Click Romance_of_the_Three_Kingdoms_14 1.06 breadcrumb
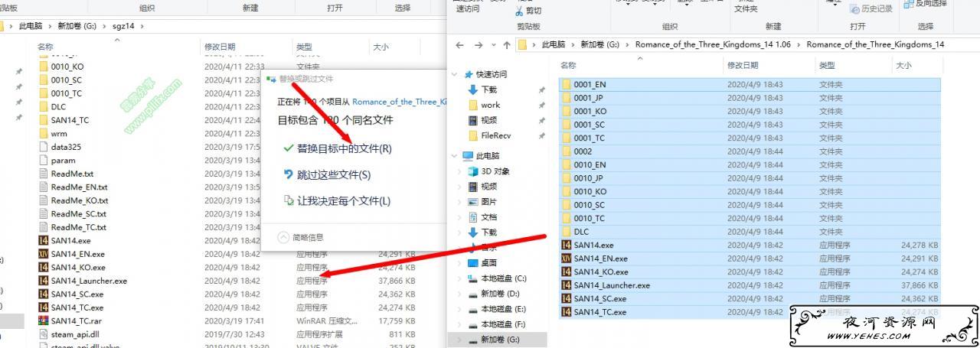 click(x=713, y=44)
